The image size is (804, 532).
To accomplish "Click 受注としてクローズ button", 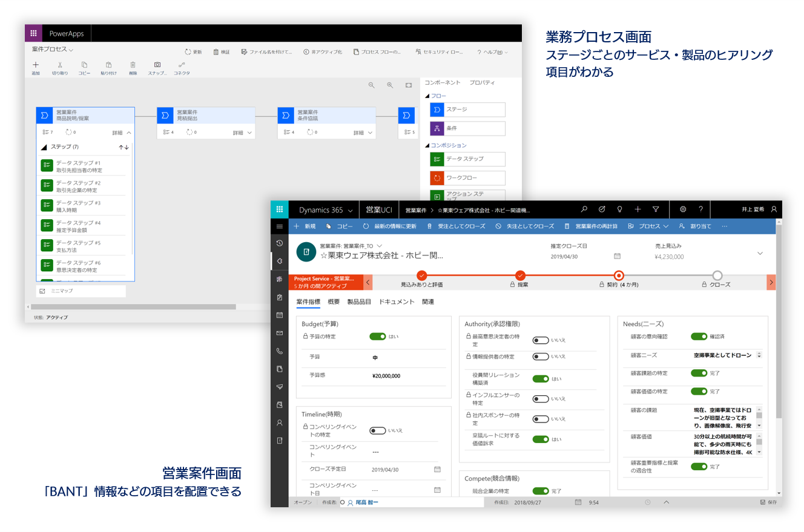I will tap(456, 226).
